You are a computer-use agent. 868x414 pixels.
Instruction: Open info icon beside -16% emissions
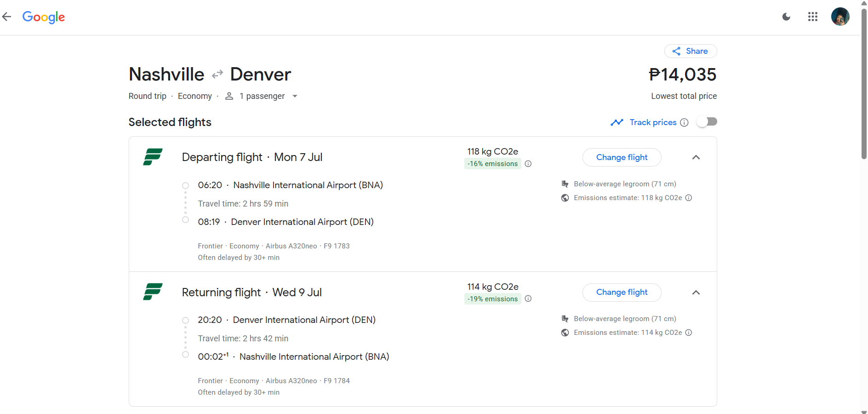(x=528, y=164)
